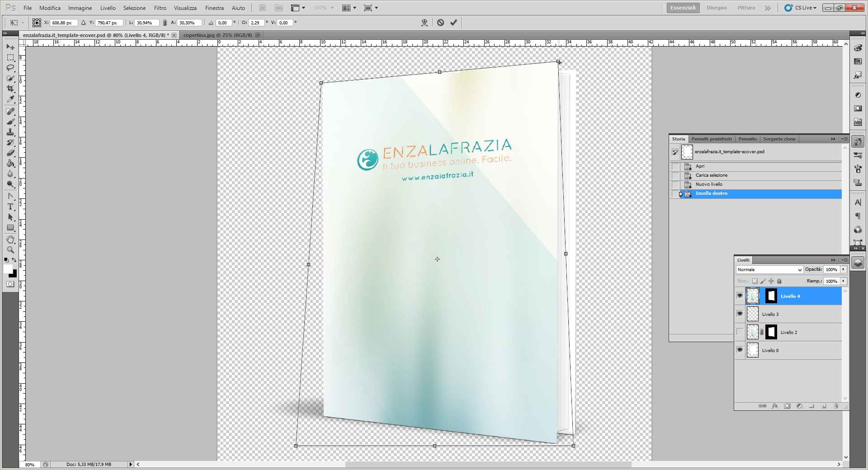868x470 pixels.
Task: Hide the Livello 4 layer
Action: [x=740, y=296]
